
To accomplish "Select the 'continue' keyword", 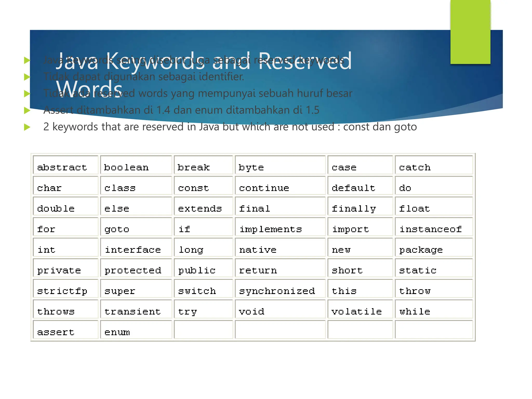I will coord(264,188).
